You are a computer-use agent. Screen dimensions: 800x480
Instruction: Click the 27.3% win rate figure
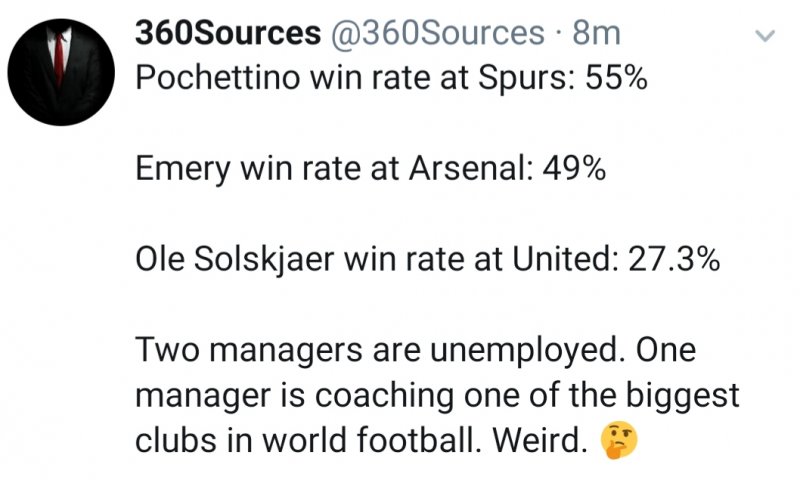[x=674, y=259]
